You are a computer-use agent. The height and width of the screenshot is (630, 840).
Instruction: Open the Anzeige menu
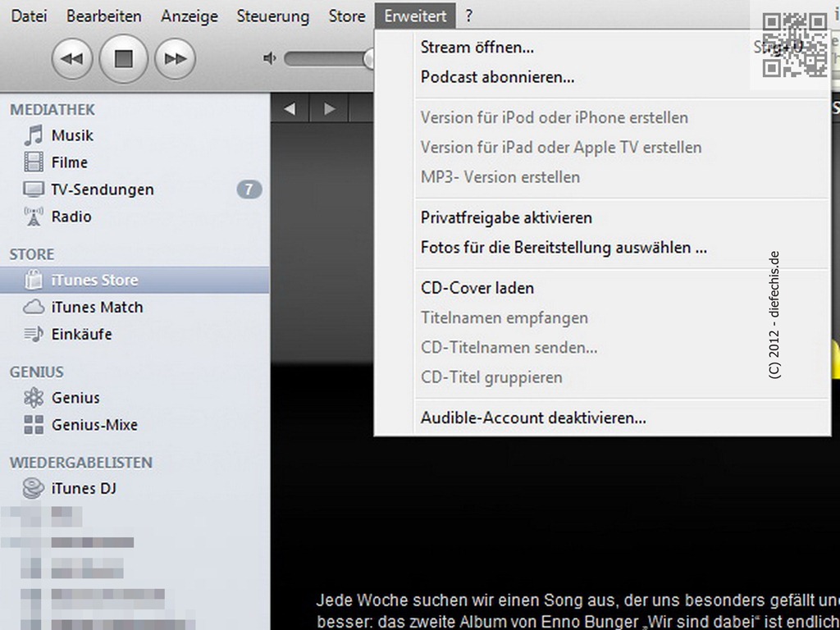(189, 16)
